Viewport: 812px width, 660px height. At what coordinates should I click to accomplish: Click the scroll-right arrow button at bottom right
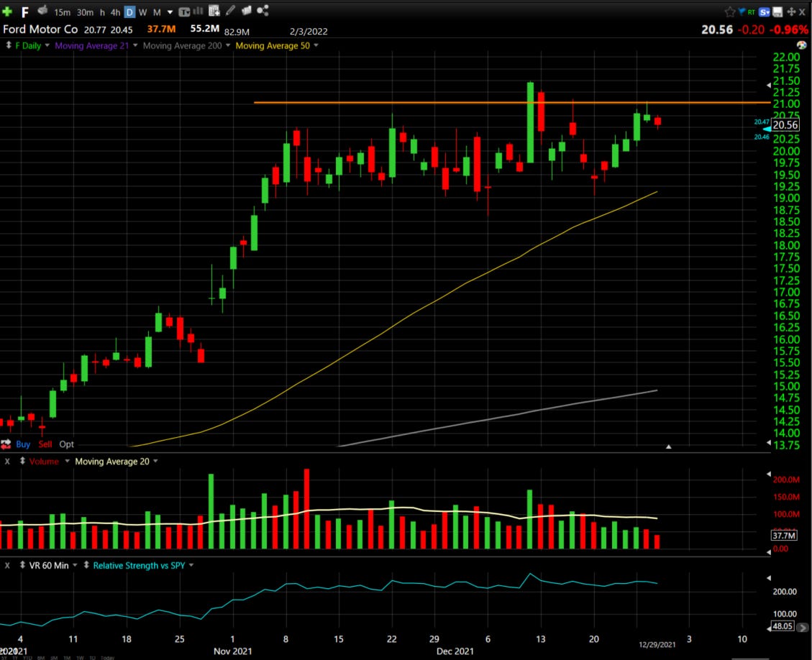(x=803, y=628)
